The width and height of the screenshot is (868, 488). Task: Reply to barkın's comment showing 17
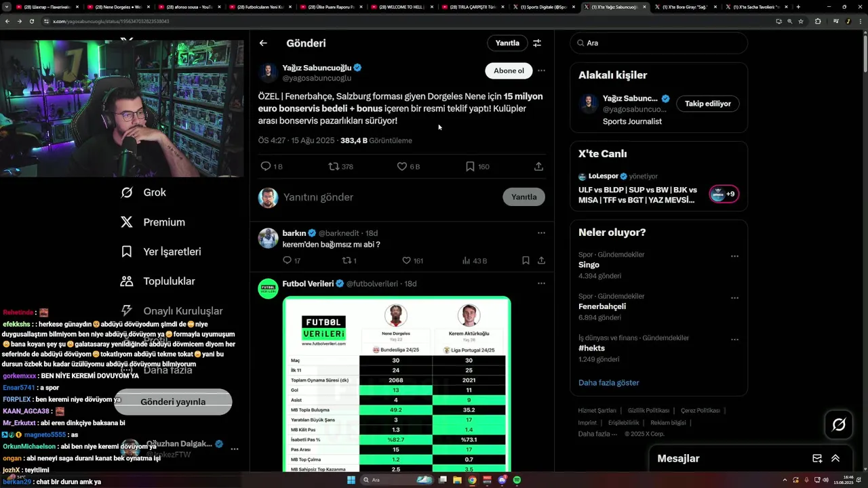click(287, 260)
